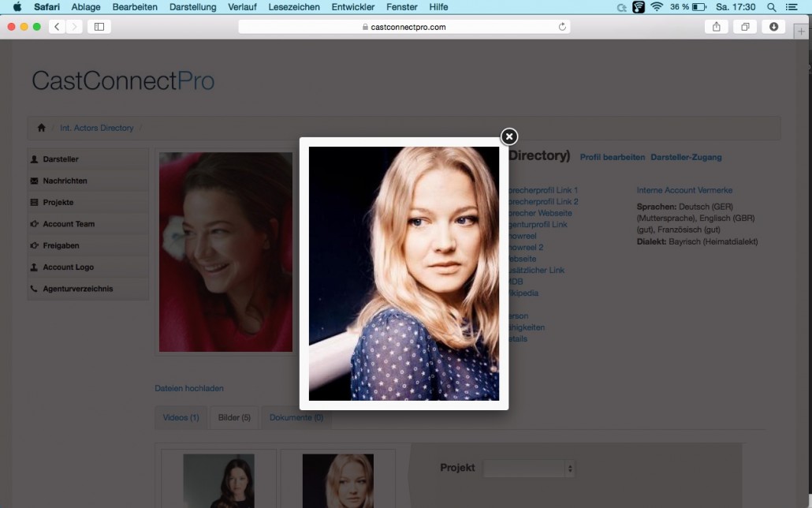Open the Darstellung menu

[x=192, y=7]
